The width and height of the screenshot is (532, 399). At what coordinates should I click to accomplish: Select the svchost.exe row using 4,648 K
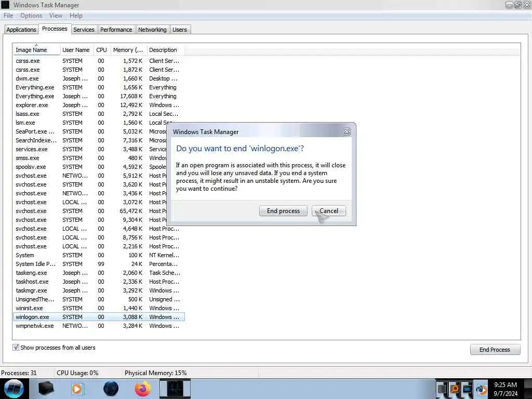point(99,229)
